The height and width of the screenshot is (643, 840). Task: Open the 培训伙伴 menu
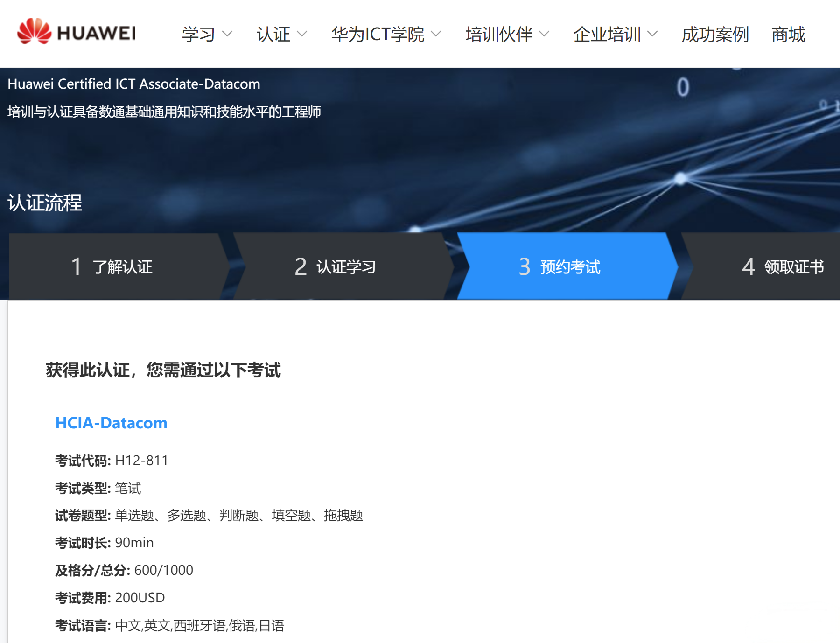pyautogui.click(x=499, y=34)
